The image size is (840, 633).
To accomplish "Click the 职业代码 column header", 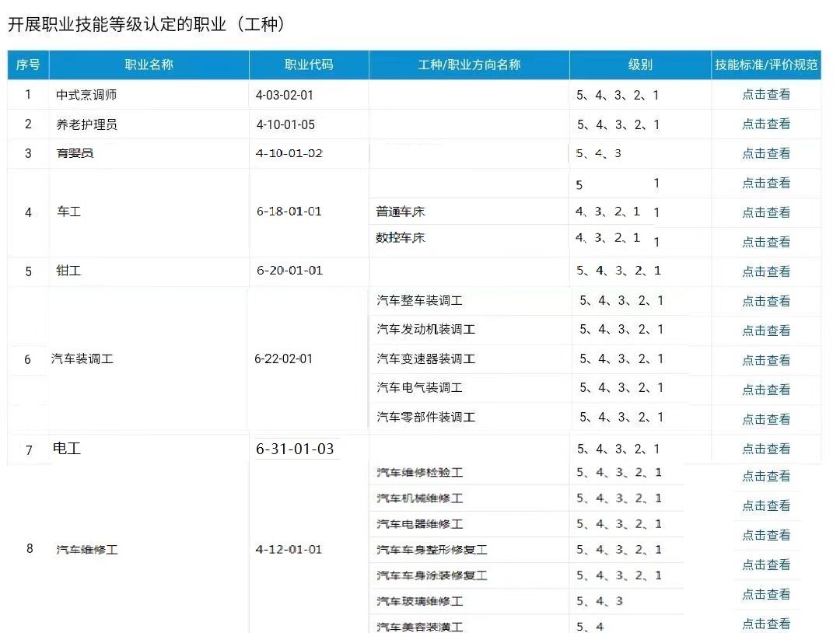I will [308, 65].
